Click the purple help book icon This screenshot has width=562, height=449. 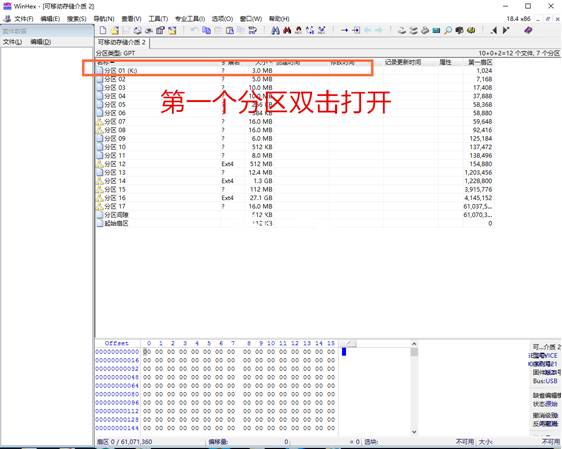point(528,30)
